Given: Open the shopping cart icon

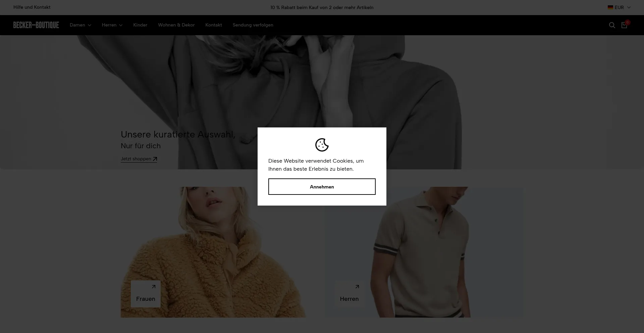Looking at the screenshot, I should [624, 25].
